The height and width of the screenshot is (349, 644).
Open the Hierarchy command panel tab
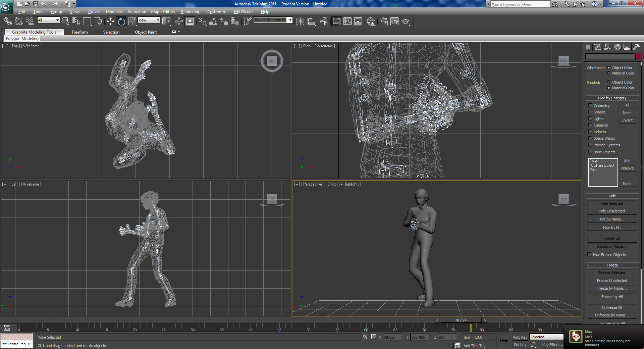pos(607,47)
